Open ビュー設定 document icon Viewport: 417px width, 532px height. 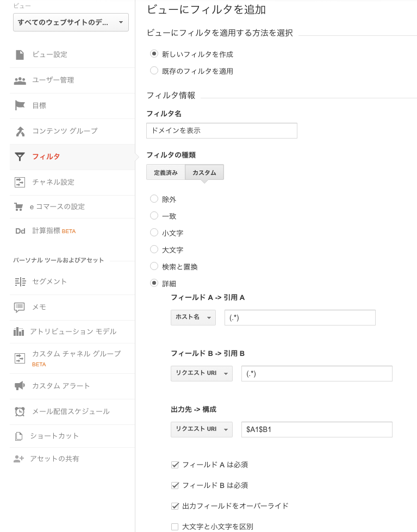[20, 55]
